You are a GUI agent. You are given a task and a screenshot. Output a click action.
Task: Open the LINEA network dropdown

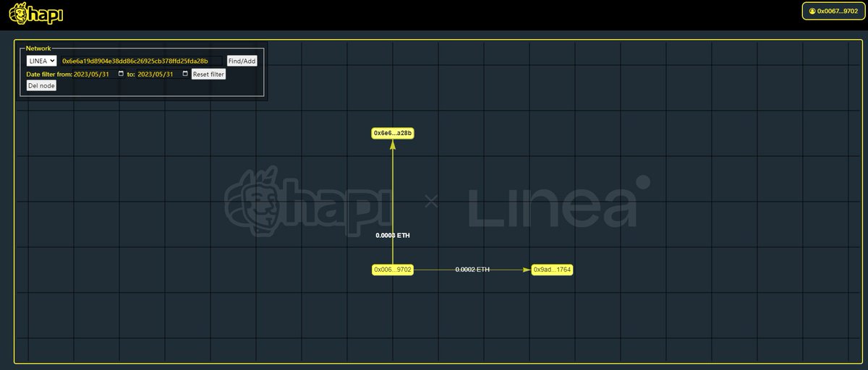(41, 61)
